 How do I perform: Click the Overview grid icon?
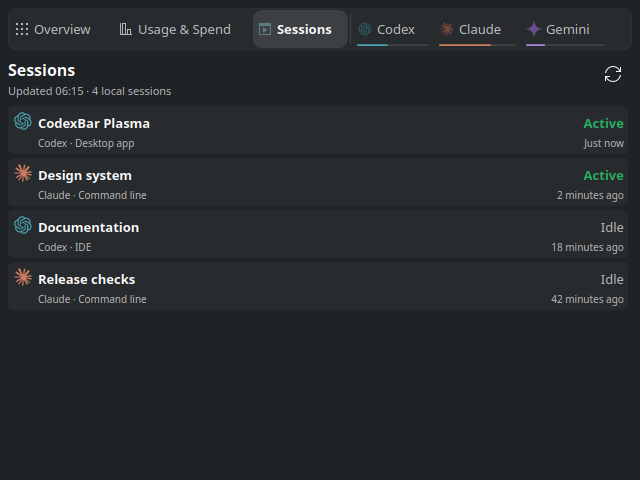pos(22,29)
